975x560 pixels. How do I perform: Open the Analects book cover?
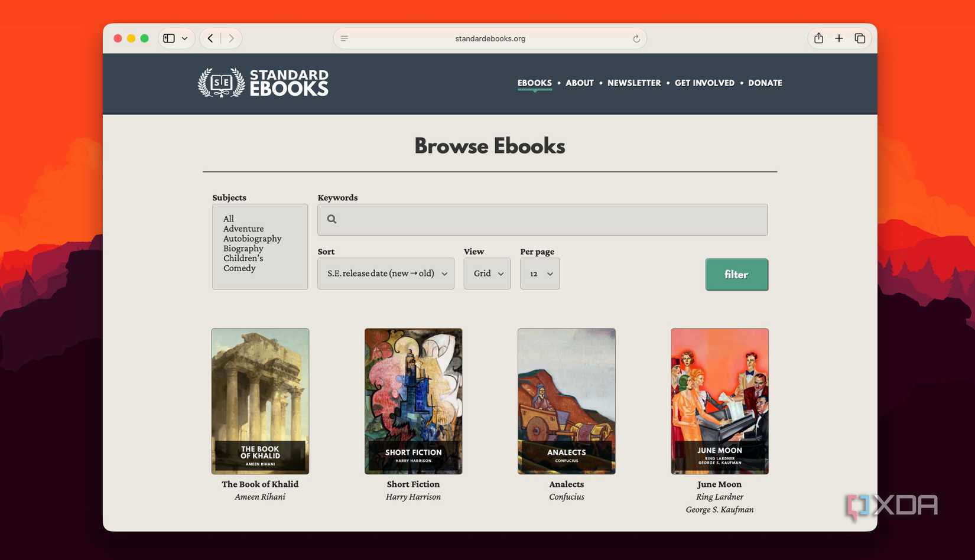click(x=567, y=402)
